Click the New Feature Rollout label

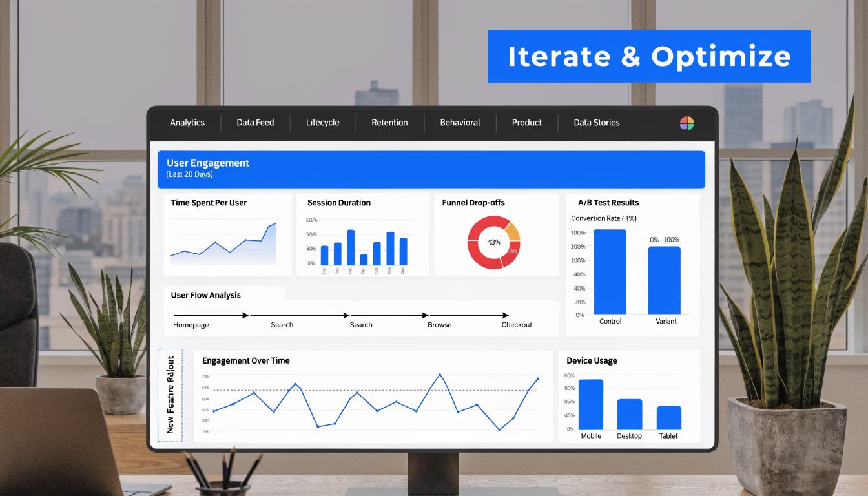click(170, 395)
